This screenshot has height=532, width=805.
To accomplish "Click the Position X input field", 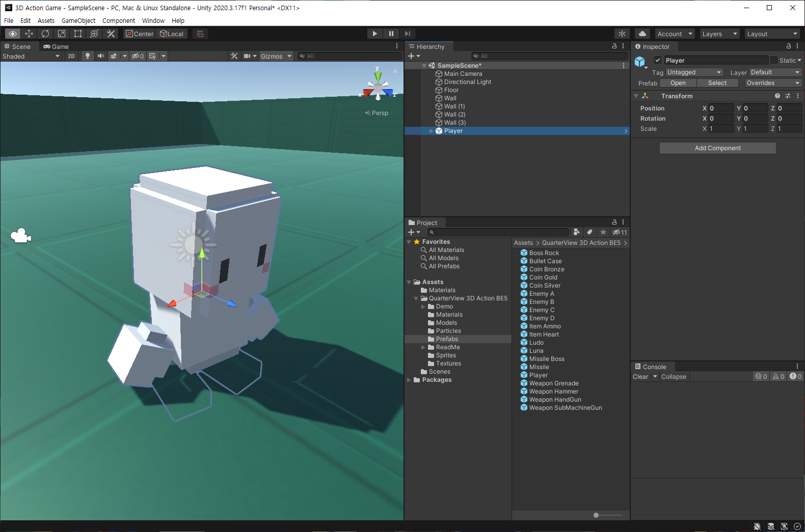I will pos(721,108).
